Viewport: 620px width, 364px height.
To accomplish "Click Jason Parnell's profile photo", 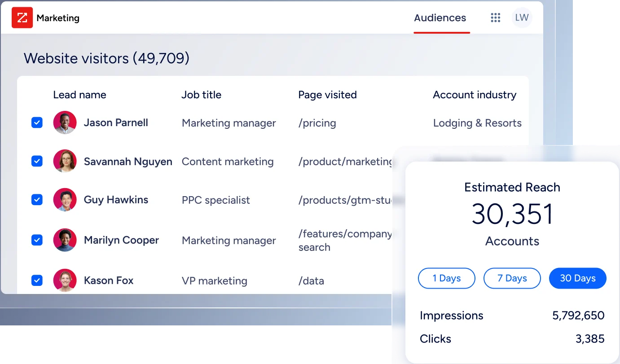I will click(x=65, y=123).
